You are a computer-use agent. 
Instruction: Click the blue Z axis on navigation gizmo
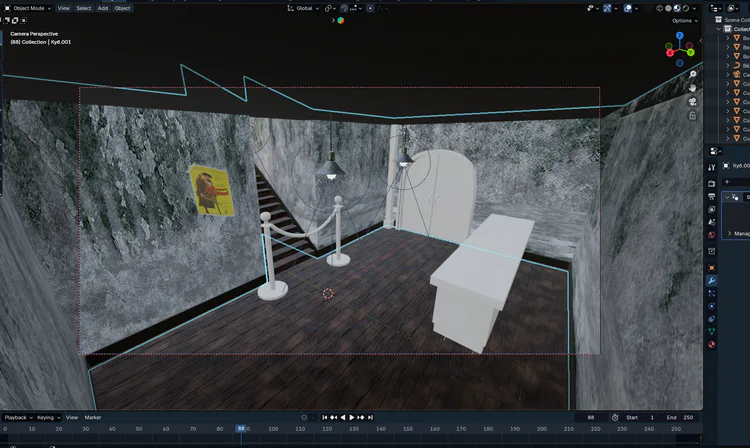pyautogui.click(x=680, y=36)
